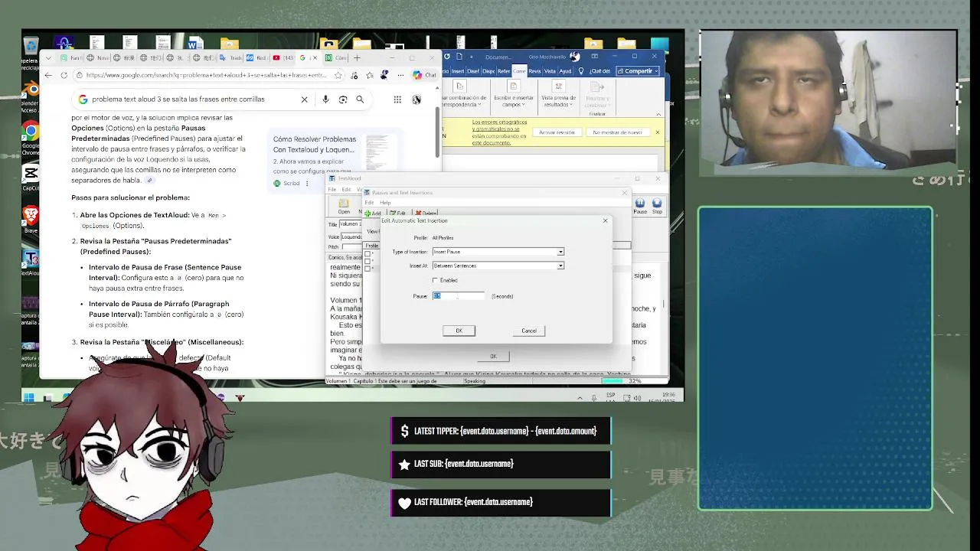Viewport: 980px width, 551px height.
Task: Click TextAloud Stop playback icon
Action: [657, 205]
